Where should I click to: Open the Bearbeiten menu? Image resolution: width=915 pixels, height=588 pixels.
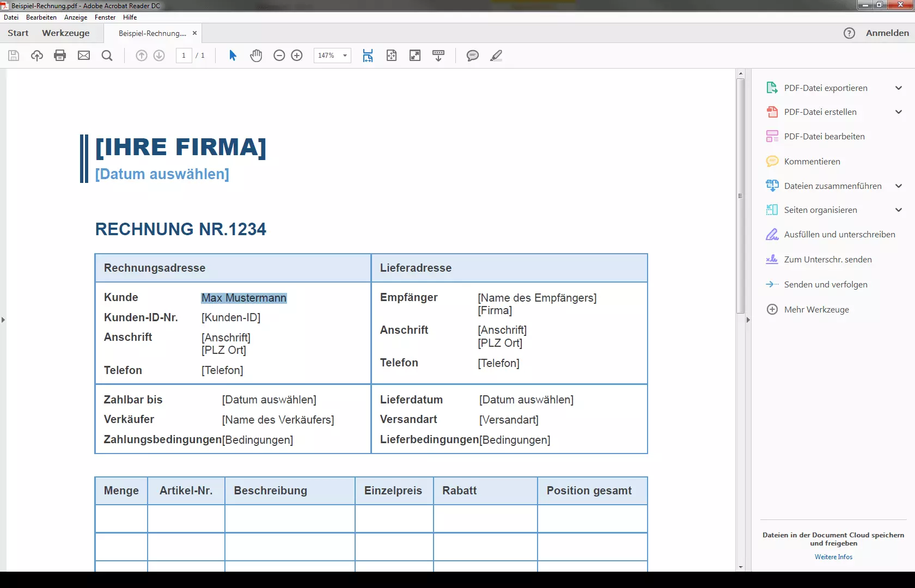[x=41, y=17]
